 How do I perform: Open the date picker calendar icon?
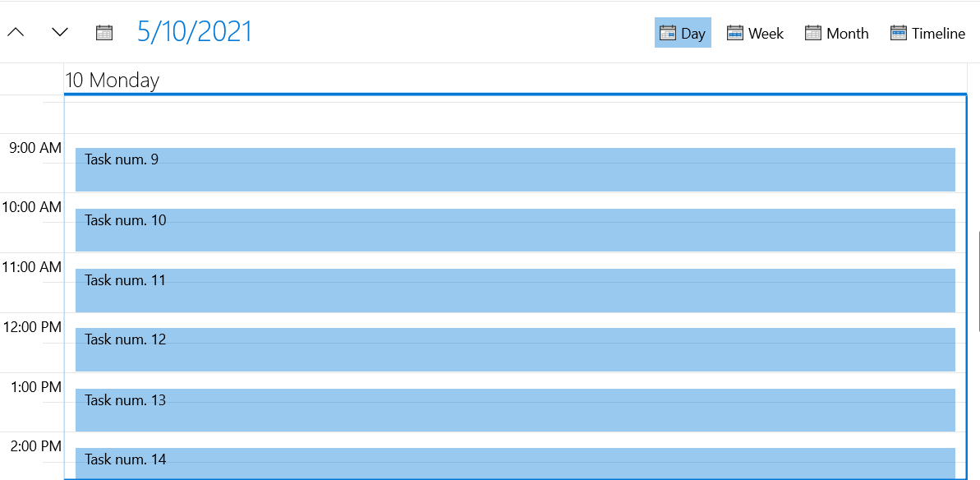[x=104, y=31]
